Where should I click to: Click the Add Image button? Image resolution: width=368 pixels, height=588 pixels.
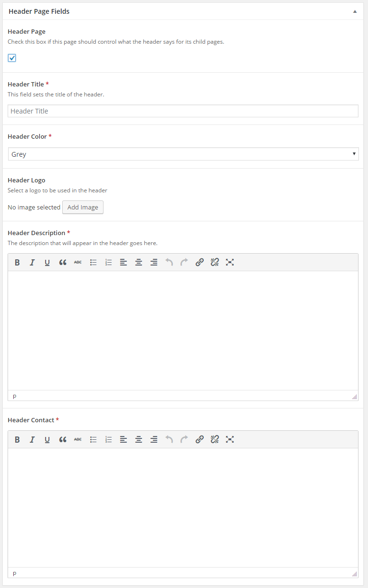pyautogui.click(x=83, y=207)
